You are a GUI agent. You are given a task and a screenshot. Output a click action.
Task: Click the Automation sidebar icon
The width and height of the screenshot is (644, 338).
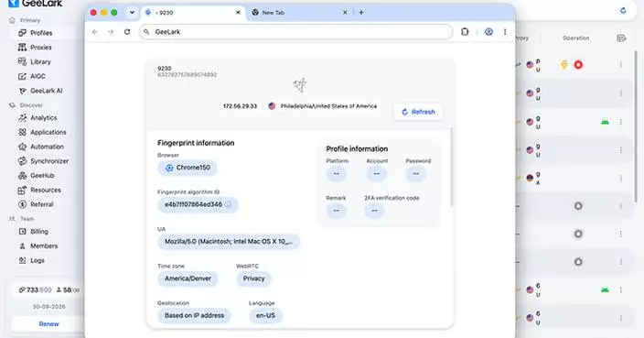[22, 147]
